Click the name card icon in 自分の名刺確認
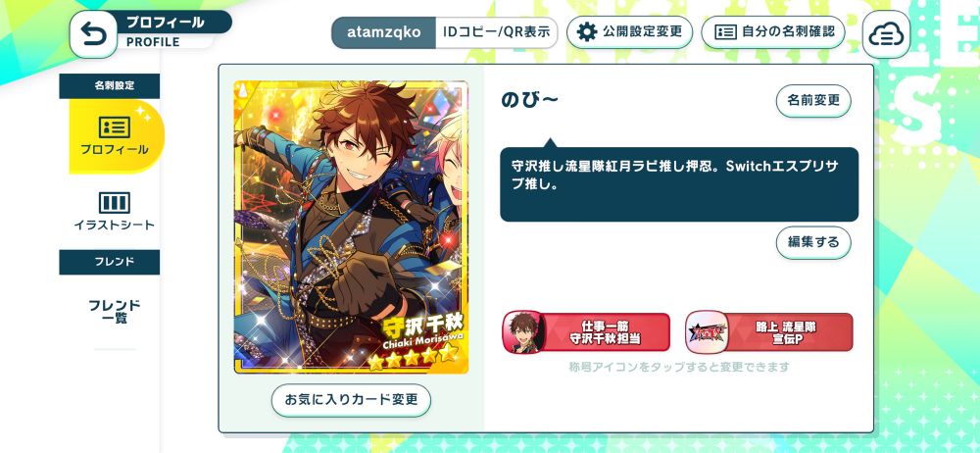This screenshot has height=453, width=980. coord(725,32)
